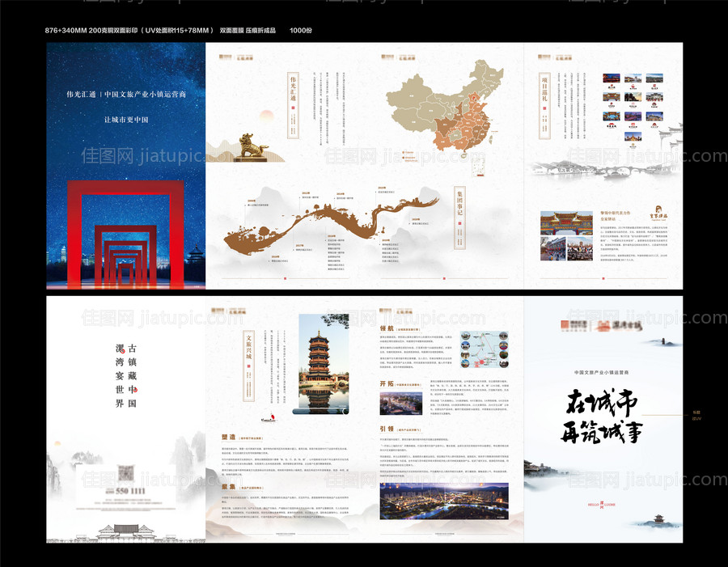Click the 湄湾古镇 logo on the back cover
728x567 pixels.
click(x=620, y=324)
